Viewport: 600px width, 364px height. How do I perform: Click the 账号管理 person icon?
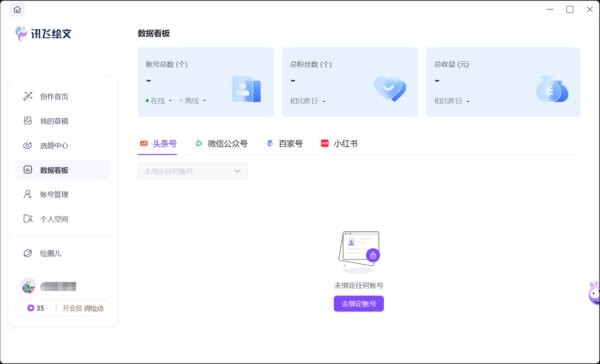28,194
